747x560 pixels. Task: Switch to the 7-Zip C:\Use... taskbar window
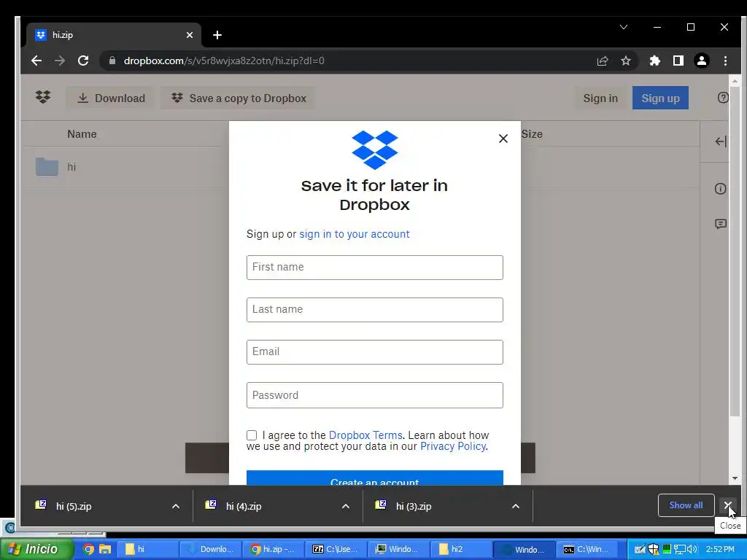[x=336, y=549]
